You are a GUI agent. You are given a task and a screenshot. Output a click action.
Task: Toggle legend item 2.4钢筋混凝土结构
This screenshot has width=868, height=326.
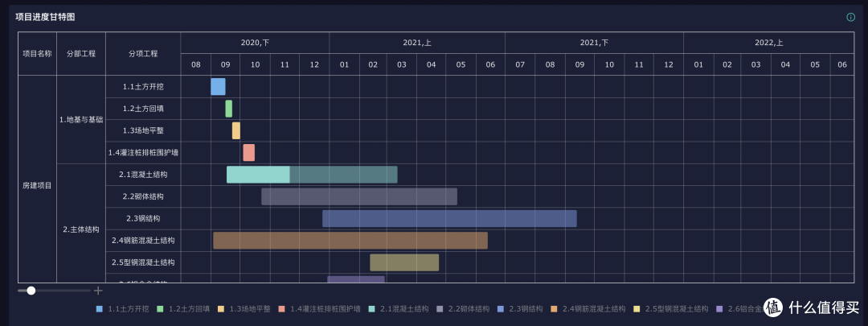[x=588, y=309]
